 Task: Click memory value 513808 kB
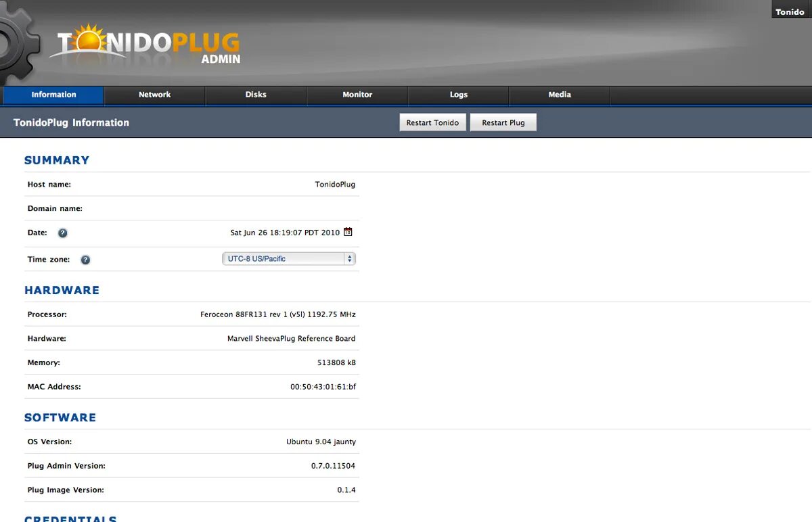coord(336,363)
